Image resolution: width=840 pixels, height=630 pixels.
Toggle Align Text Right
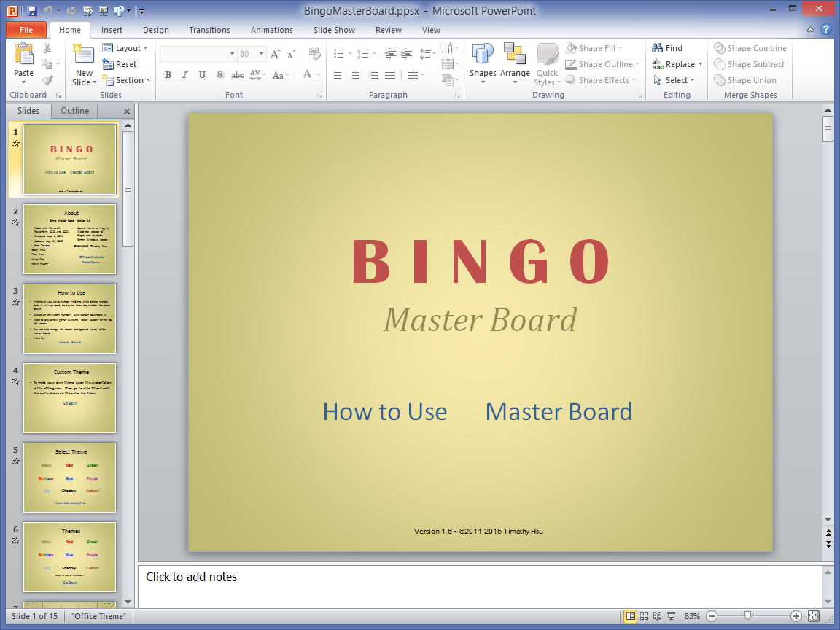pos(373,75)
